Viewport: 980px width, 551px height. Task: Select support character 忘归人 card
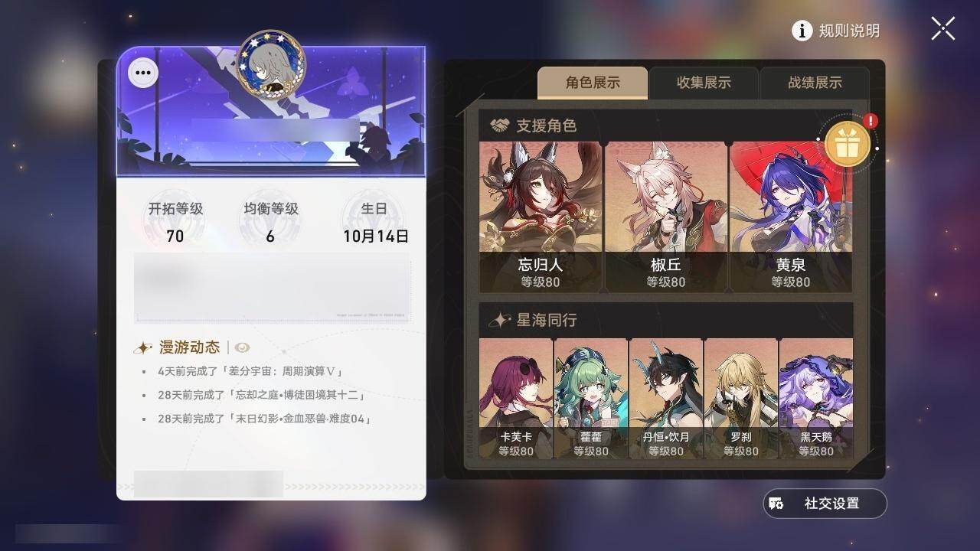[x=541, y=217]
